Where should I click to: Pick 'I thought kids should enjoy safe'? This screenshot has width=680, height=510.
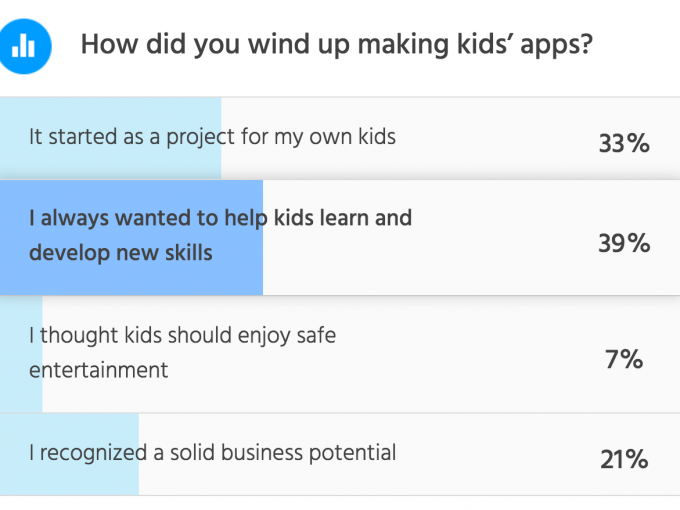(x=182, y=336)
